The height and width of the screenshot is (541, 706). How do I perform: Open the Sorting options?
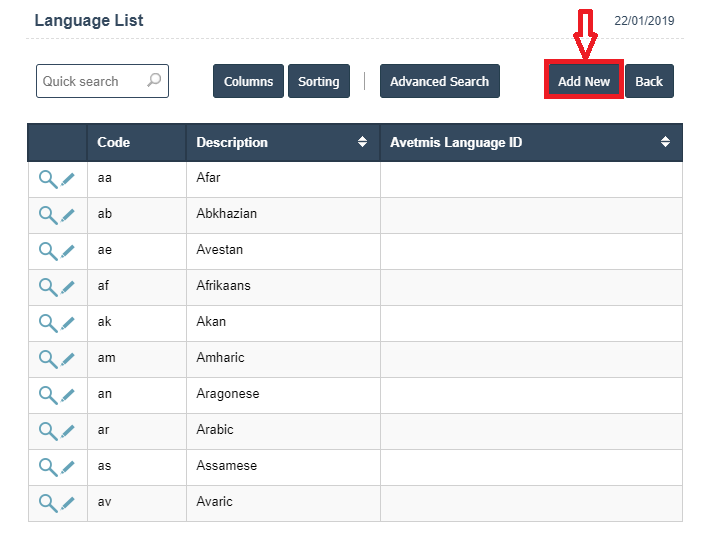click(319, 81)
